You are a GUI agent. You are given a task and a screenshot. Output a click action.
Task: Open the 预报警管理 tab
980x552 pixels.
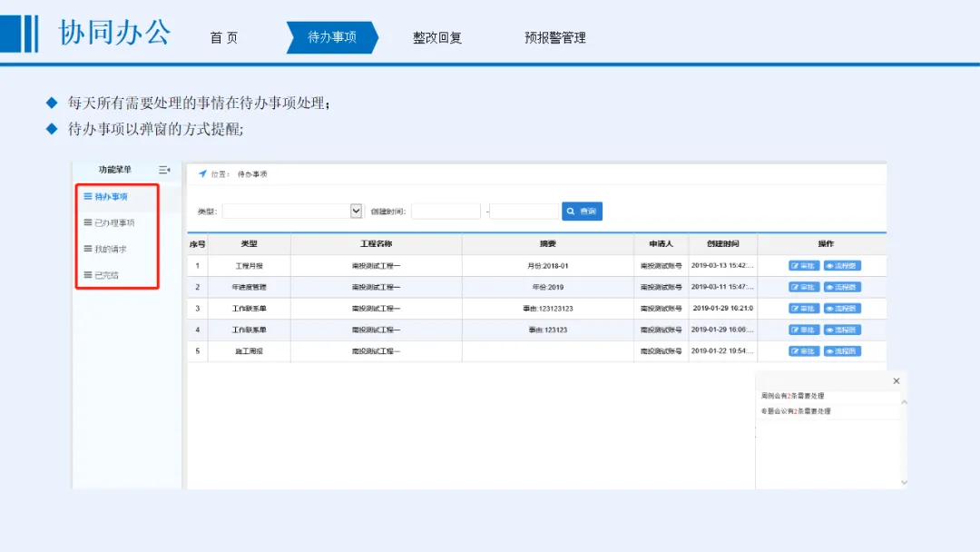[555, 37]
